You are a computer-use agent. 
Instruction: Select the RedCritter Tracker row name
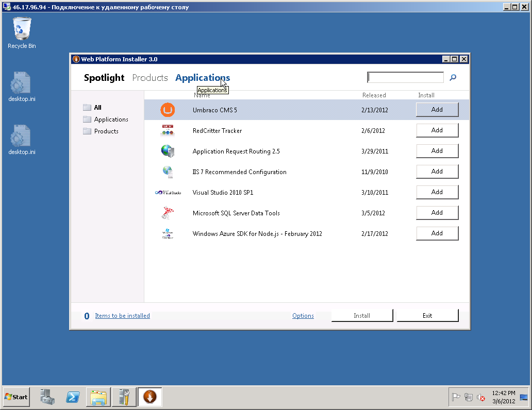217,130
